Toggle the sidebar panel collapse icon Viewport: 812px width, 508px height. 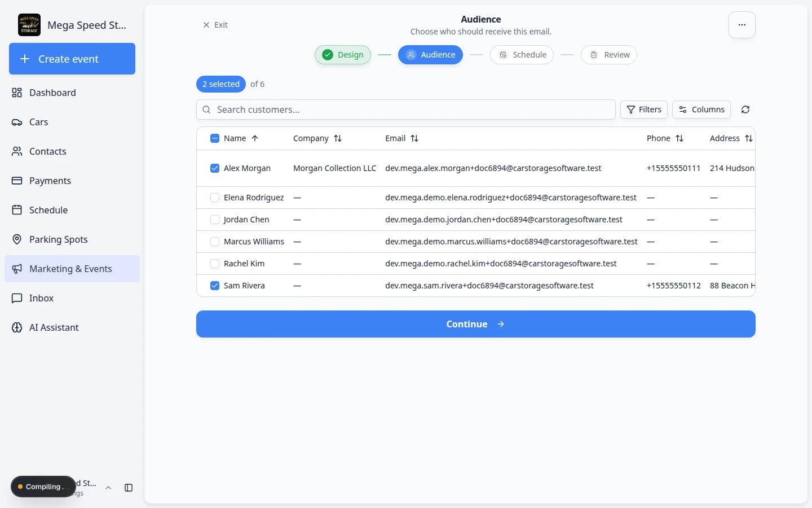[x=129, y=488]
